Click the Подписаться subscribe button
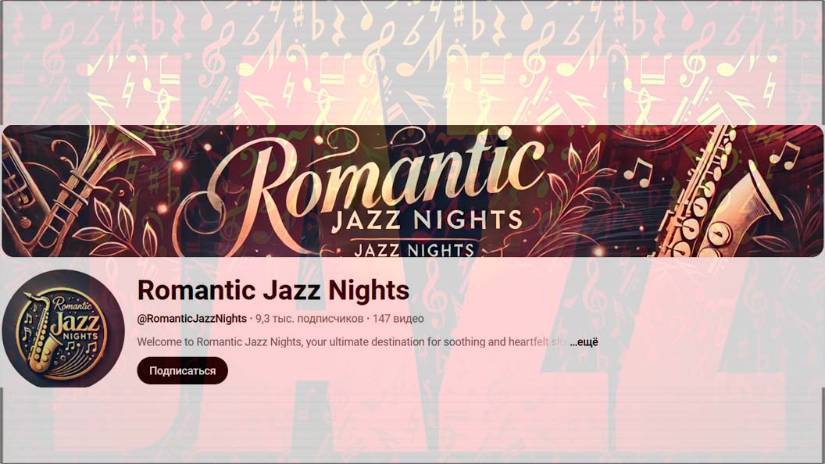825x464 pixels. [182, 371]
